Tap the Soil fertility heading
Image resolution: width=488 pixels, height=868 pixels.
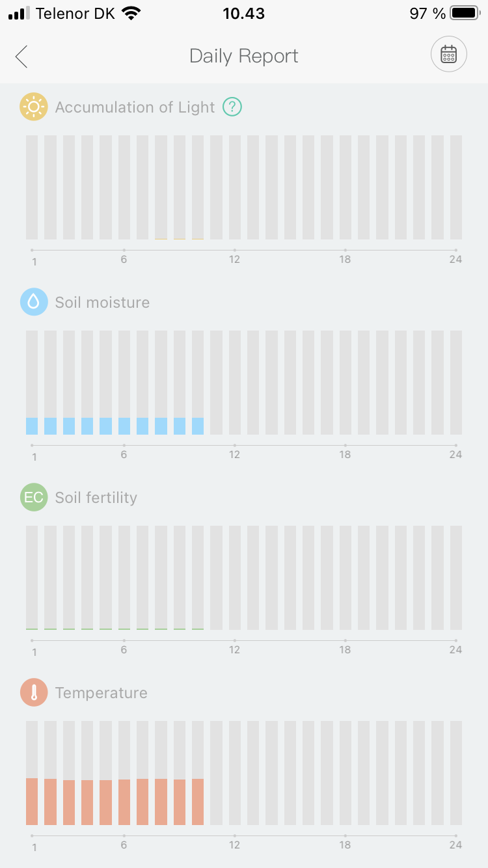(96, 498)
